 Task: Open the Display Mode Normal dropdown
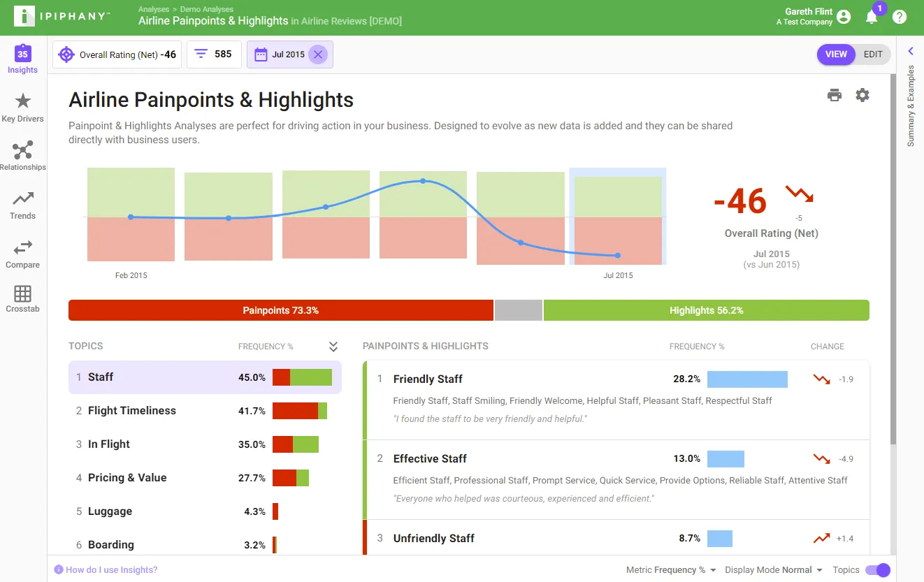coord(774,570)
